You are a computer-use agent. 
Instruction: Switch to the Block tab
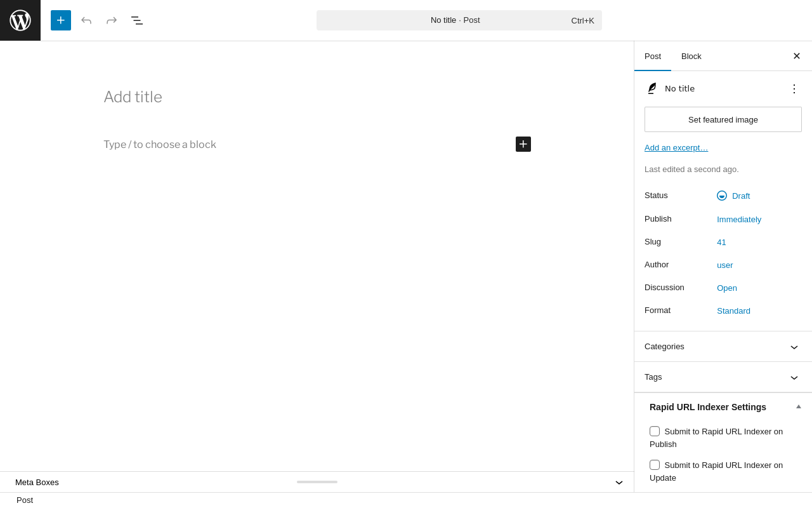(x=691, y=56)
